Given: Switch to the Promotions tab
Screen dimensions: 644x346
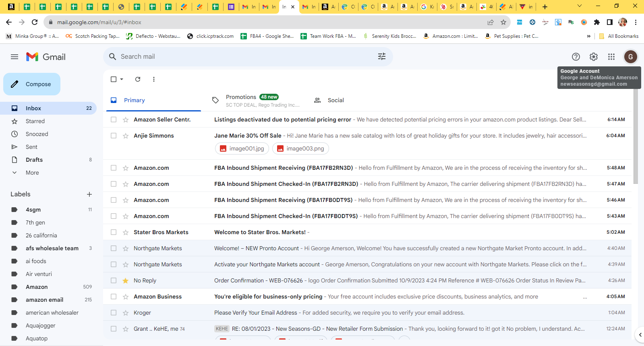Looking at the screenshot, I should click(256, 100).
